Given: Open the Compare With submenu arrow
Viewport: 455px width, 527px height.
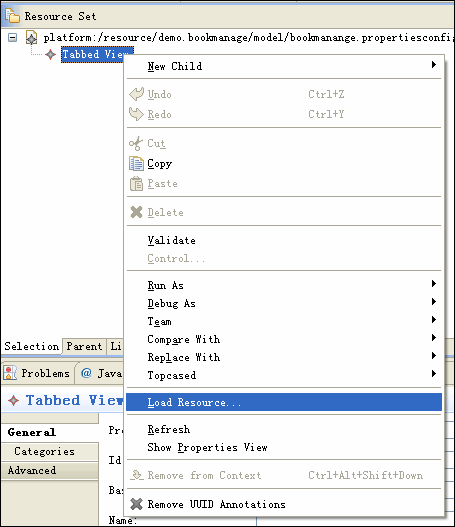Looking at the screenshot, I should coord(434,337).
